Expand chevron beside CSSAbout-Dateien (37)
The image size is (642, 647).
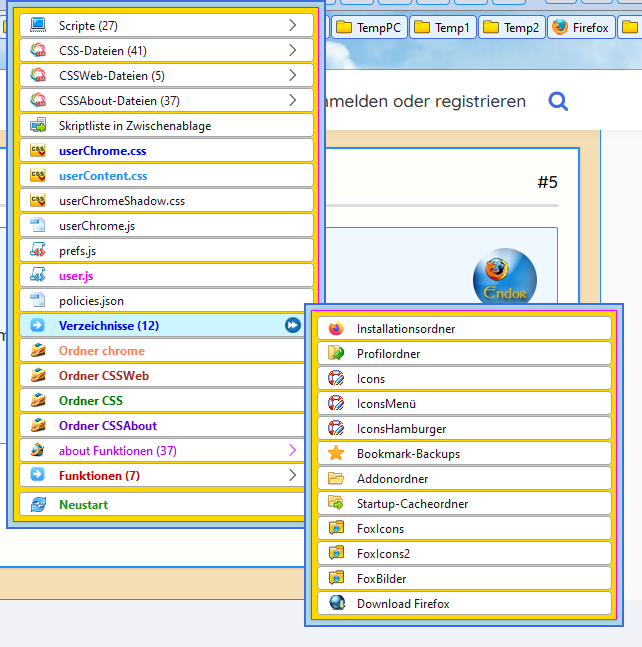(x=293, y=100)
